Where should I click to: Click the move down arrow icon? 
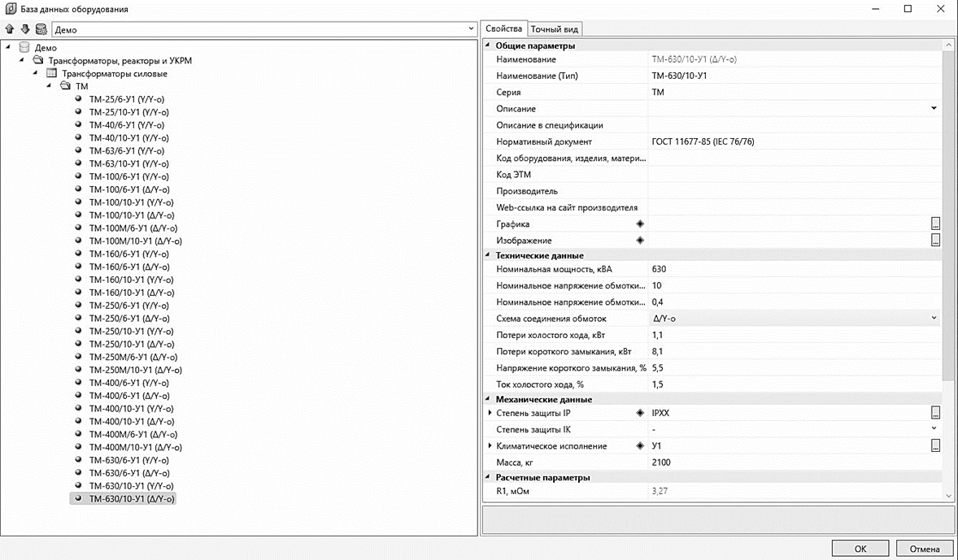(x=25, y=29)
